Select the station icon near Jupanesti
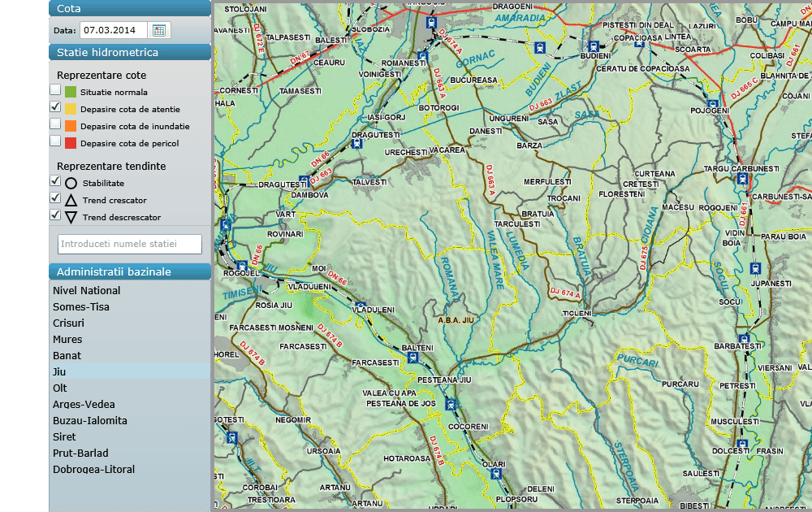The width and height of the screenshot is (812, 512). (x=755, y=269)
